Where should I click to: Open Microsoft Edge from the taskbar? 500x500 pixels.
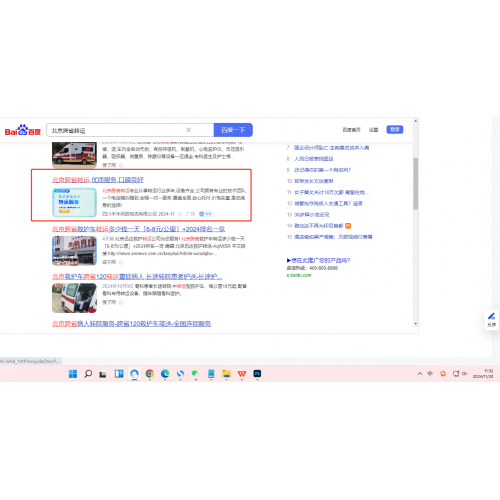pyautogui.click(x=165, y=374)
